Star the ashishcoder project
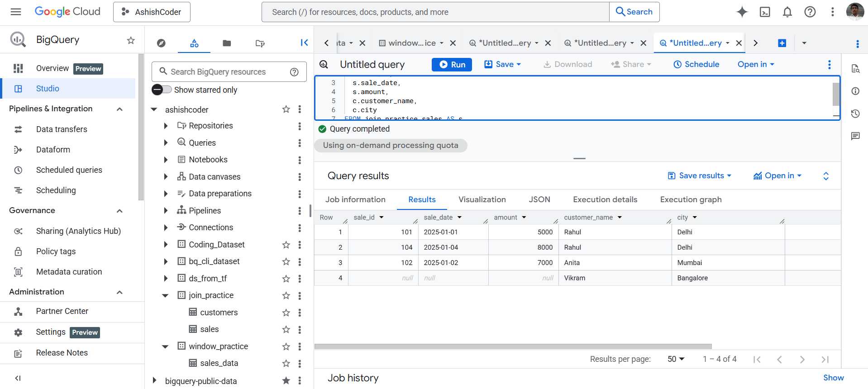Screen dimensions: 868x389 coord(286,109)
